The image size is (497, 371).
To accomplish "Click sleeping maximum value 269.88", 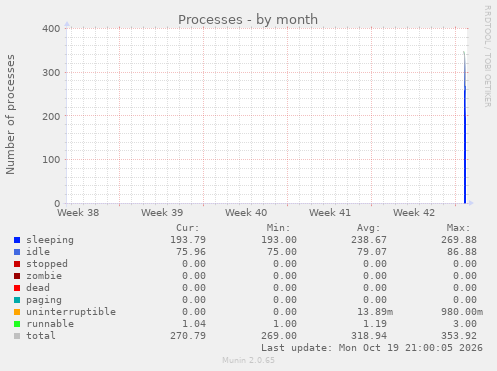I will point(459,240).
